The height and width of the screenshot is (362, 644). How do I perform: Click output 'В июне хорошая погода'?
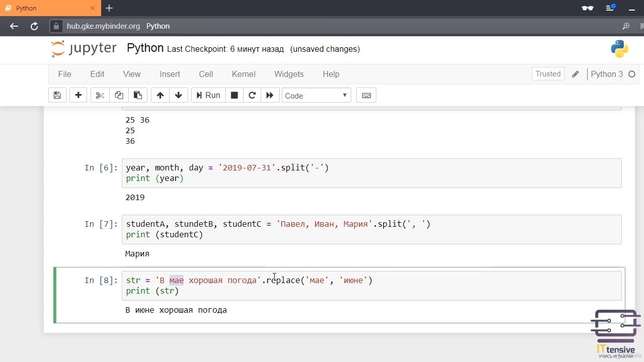[176, 310]
